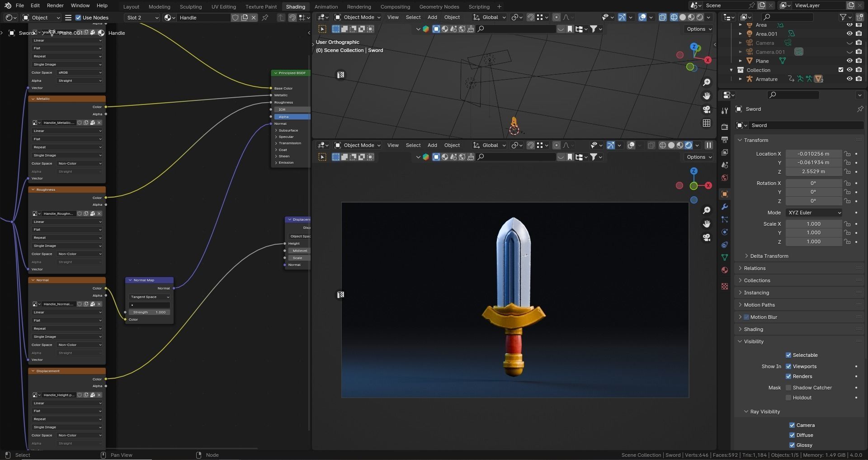Toggle Diffuse ray visibility checkbox

point(792,435)
